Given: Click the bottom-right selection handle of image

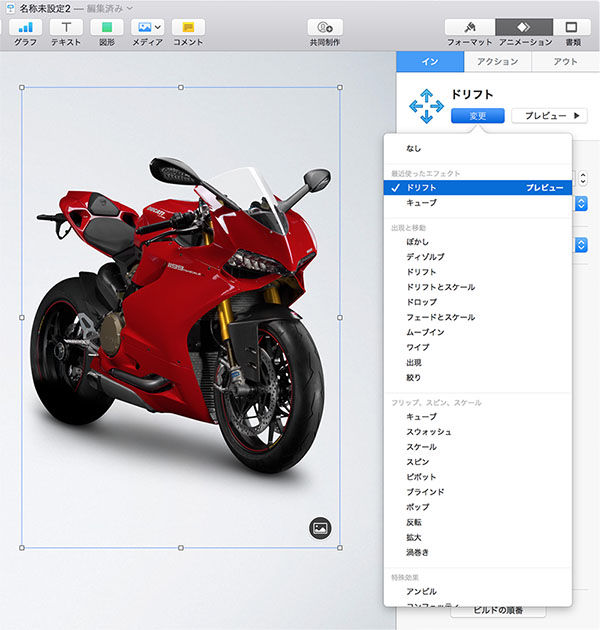Looking at the screenshot, I should coord(340,548).
